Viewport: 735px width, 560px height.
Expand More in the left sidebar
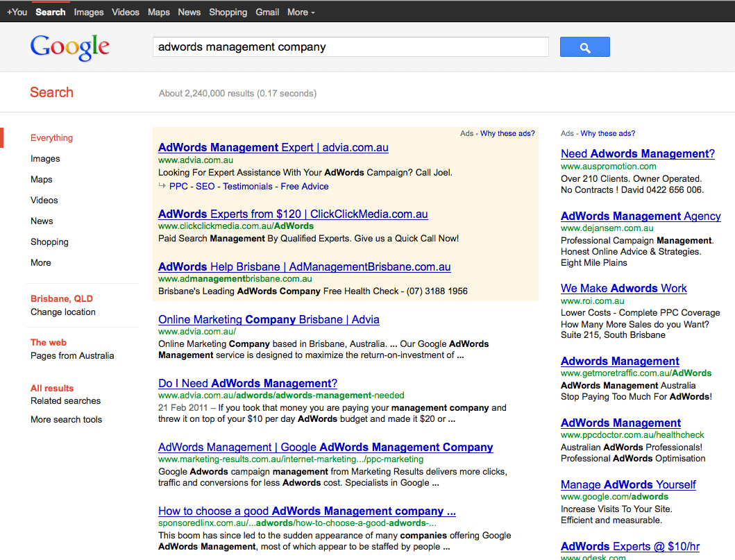pos(41,262)
